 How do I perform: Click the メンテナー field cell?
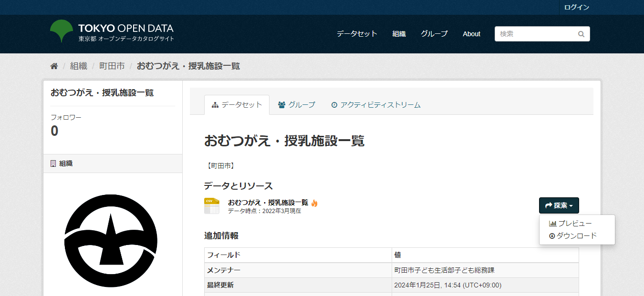(x=298, y=270)
